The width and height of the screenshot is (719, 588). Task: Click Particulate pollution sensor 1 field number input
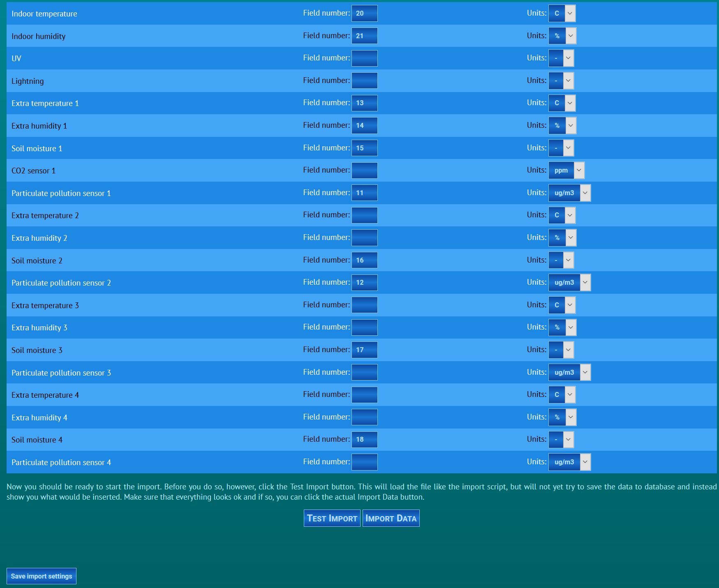(365, 193)
